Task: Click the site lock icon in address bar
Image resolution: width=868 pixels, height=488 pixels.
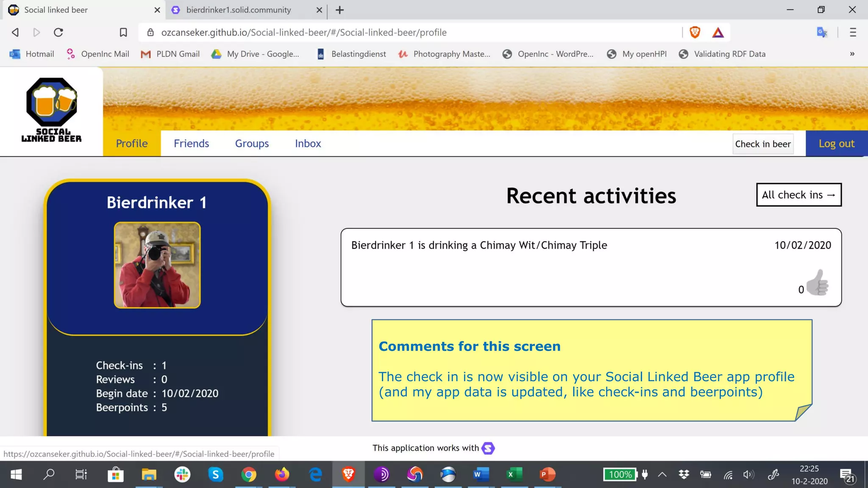Action: tap(150, 32)
